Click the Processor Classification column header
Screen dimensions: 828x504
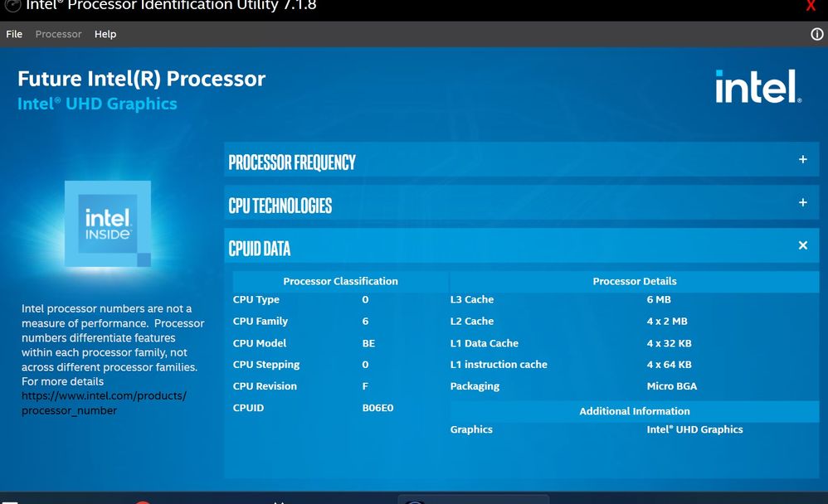(340, 281)
